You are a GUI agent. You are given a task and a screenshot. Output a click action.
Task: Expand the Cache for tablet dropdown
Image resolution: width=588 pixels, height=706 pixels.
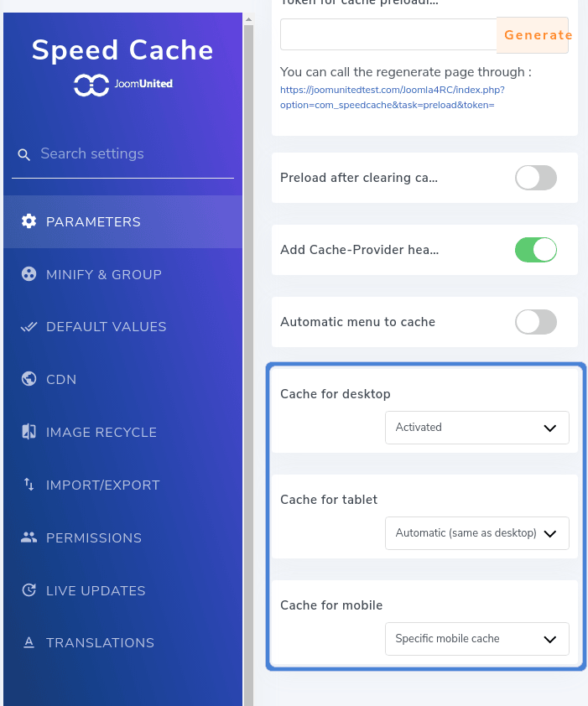[x=476, y=533]
